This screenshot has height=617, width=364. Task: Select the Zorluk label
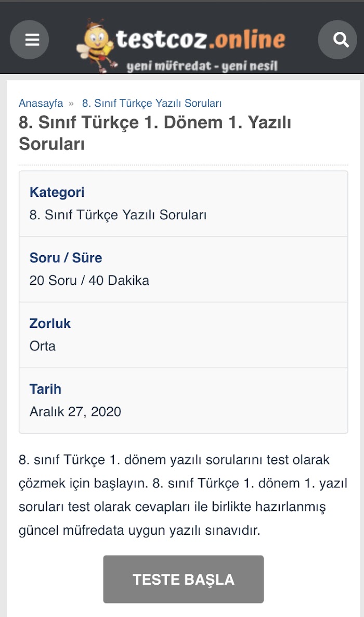point(50,323)
